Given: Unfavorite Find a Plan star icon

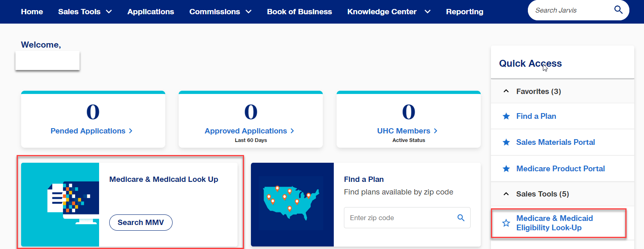Looking at the screenshot, I should pos(506,116).
